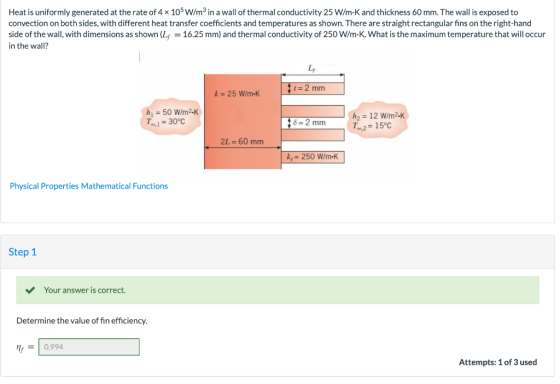Click the left convection cloud with h1 = 50 W/m²·K
Image resolution: width=560 pixels, height=384 pixels.
click(172, 117)
